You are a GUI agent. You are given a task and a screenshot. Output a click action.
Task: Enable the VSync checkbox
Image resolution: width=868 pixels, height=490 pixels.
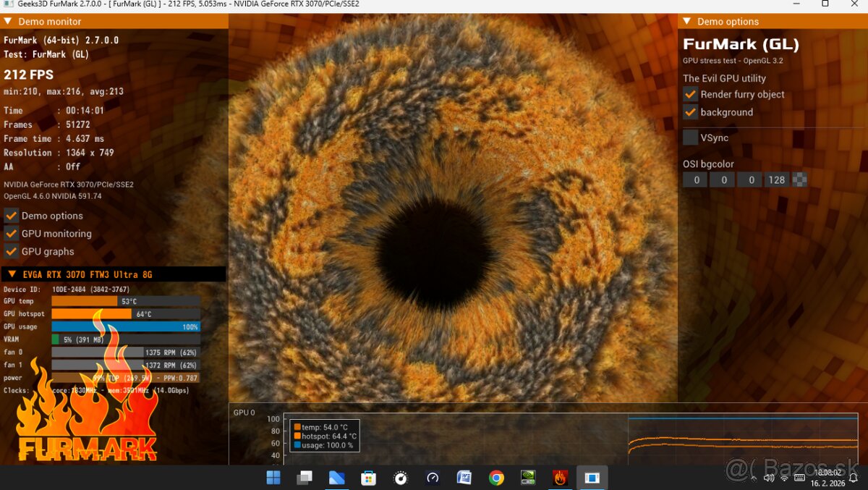click(x=691, y=138)
